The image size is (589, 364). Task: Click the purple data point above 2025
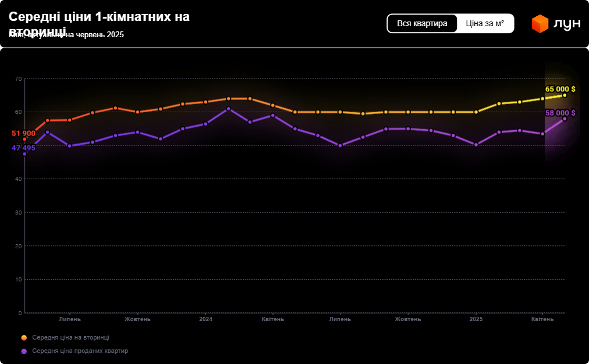[x=476, y=145]
